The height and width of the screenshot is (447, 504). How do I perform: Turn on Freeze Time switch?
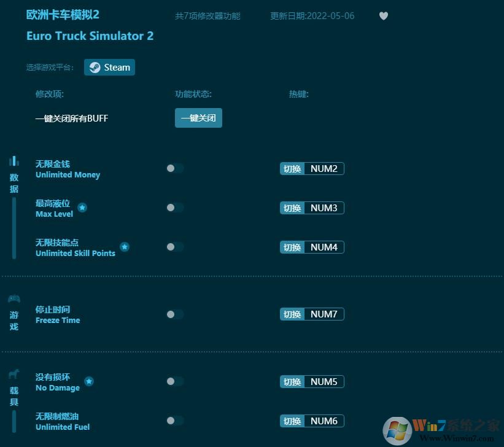click(175, 314)
